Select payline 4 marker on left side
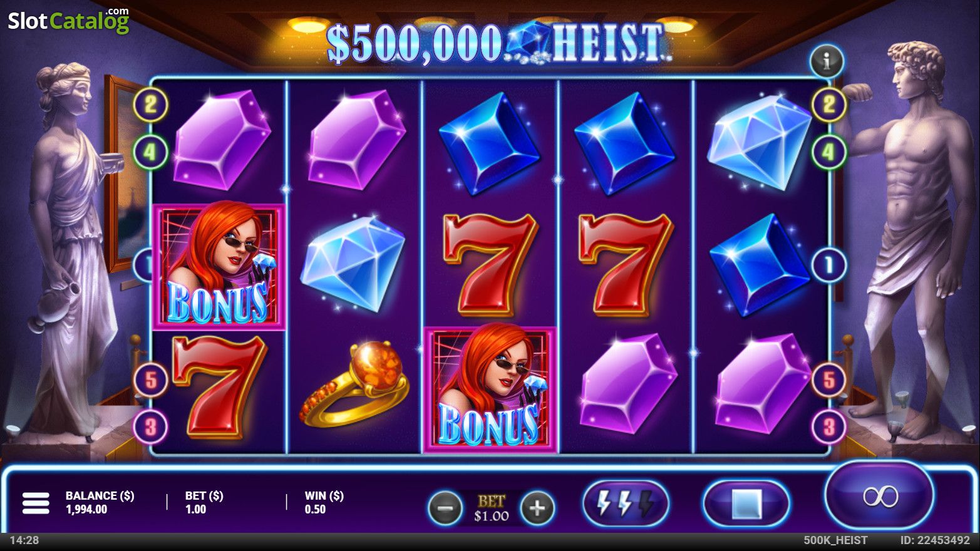 pos(151,152)
